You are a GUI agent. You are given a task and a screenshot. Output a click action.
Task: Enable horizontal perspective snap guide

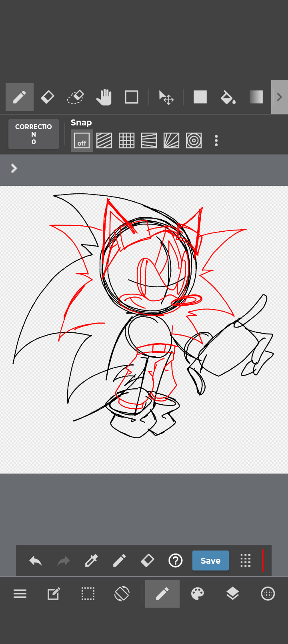(x=149, y=141)
